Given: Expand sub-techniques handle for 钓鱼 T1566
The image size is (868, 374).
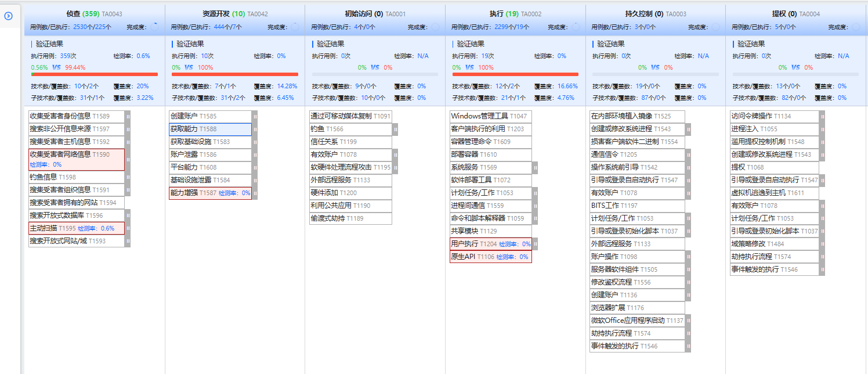Looking at the screenshot, I should [395, 129].
